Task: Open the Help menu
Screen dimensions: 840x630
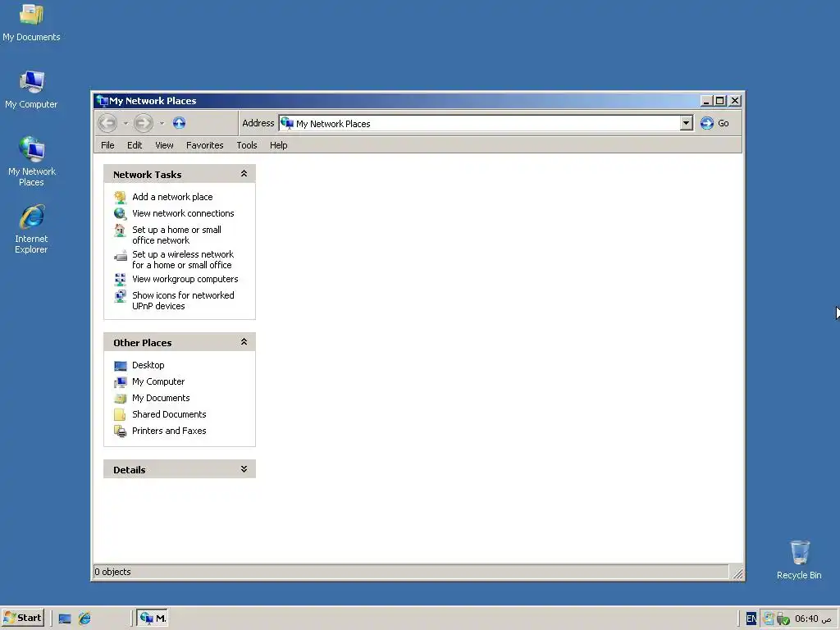Action: 279,145
